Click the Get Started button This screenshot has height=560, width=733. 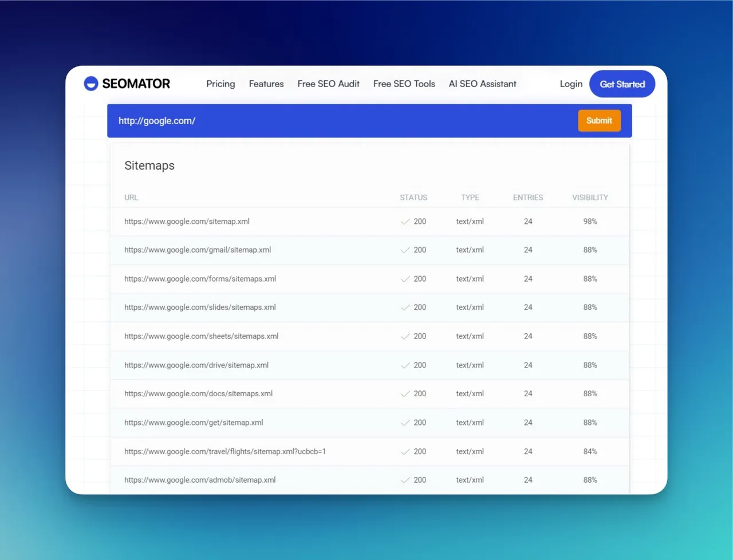[622, 84]
